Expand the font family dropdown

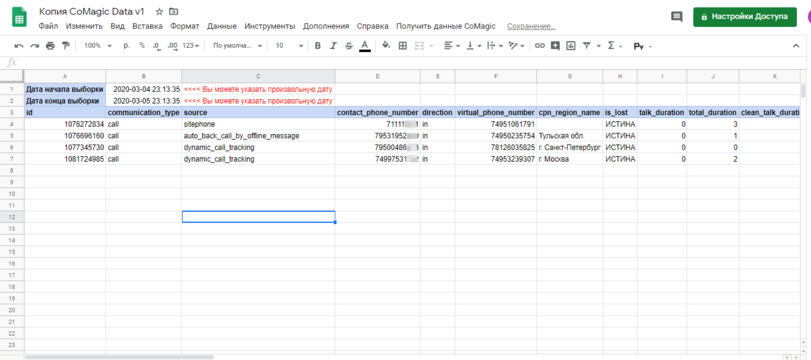[x=237, y=46]
